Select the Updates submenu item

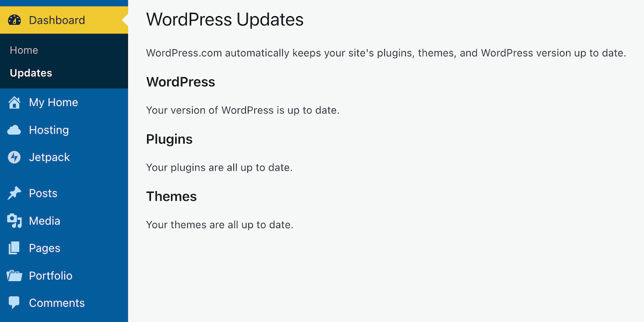click(31, 73)
